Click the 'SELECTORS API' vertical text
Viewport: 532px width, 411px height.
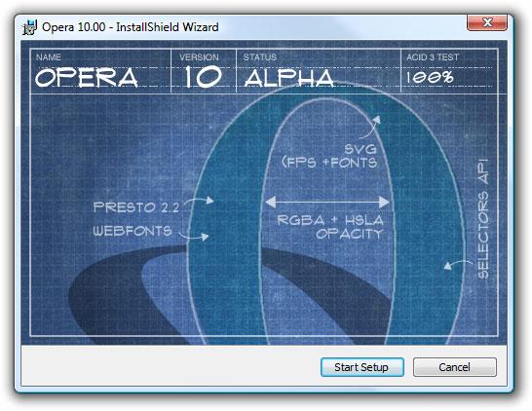pyautogui.click(x=483, y=219)
